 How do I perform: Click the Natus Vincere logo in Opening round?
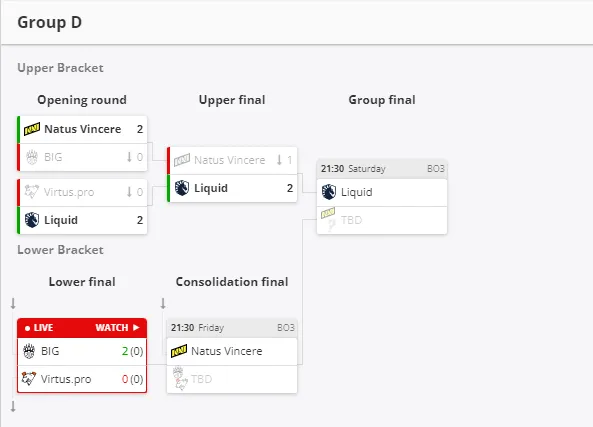pos(32,129)
